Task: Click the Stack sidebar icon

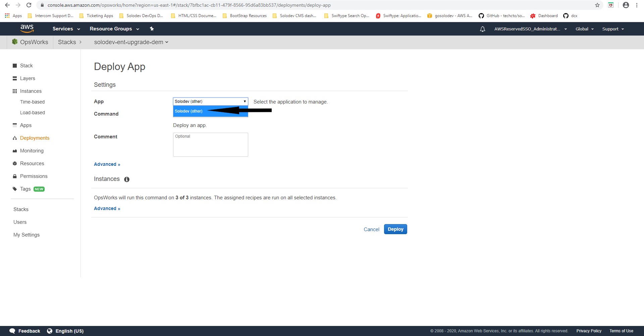Action: pos(15,66)
